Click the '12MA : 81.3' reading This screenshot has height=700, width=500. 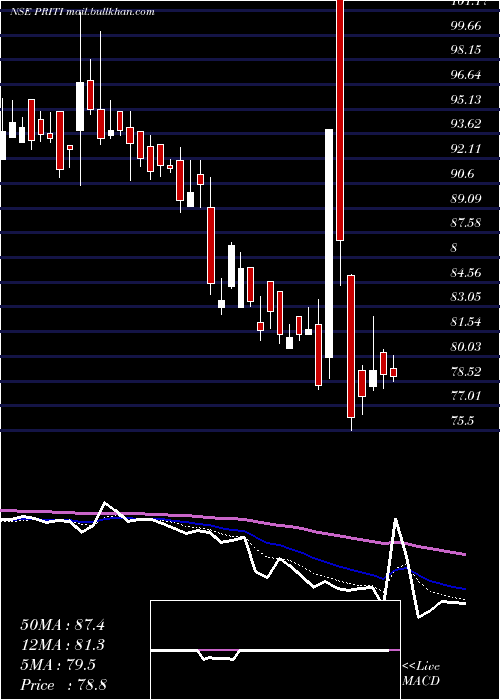tap(62, 645)
